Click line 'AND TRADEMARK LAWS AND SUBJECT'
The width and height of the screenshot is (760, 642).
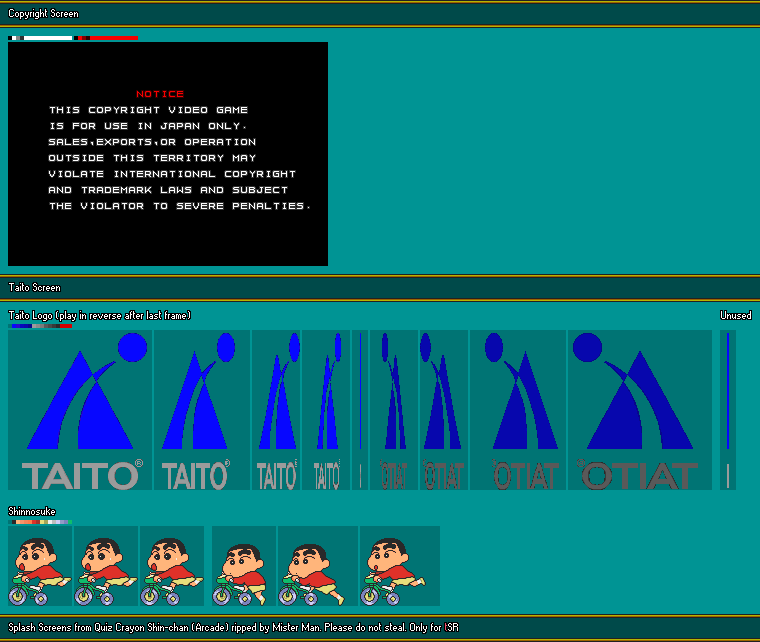pos(168,190)
